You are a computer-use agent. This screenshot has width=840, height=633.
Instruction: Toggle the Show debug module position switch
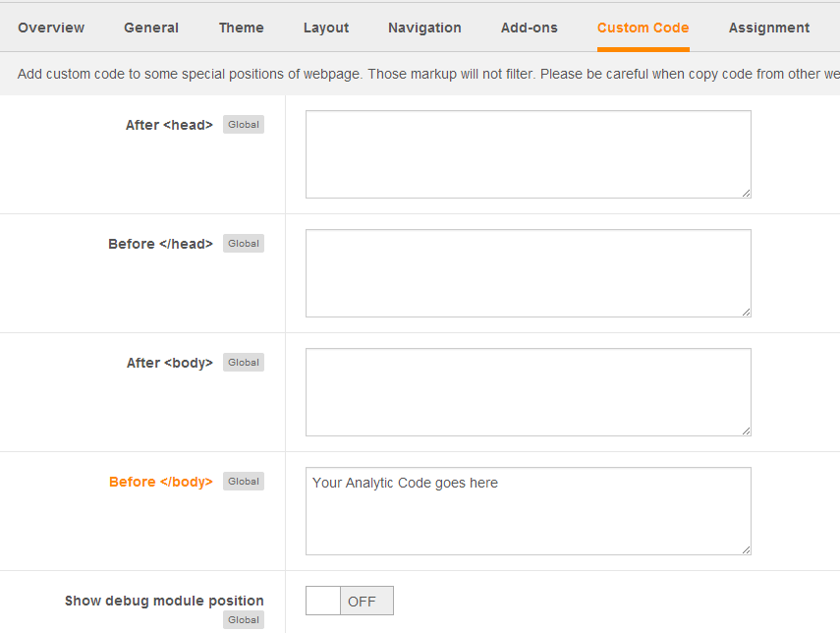tap(350, 601)
